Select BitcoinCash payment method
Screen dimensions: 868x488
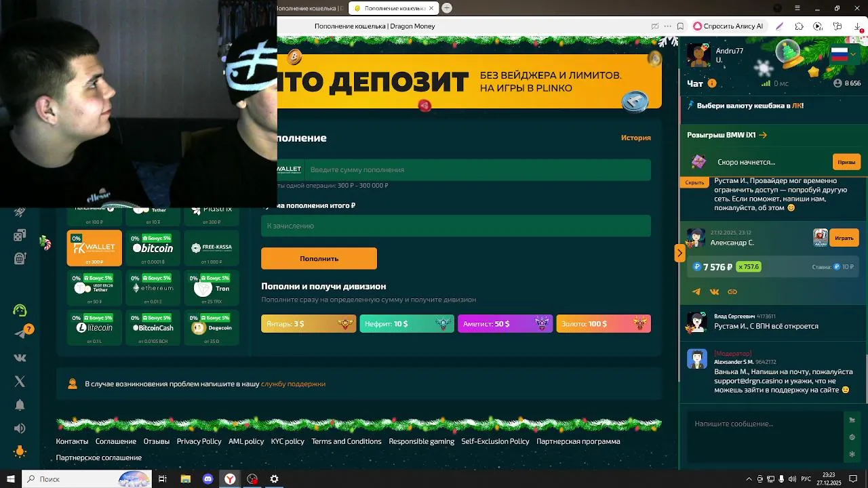pyautogui.click(x=153, y=328)
